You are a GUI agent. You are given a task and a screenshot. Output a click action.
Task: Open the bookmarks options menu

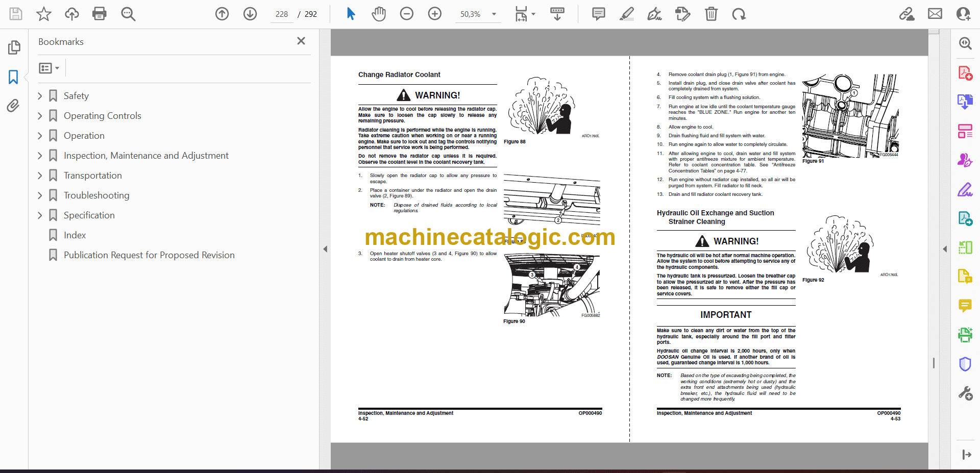click(x=49, y=68)
